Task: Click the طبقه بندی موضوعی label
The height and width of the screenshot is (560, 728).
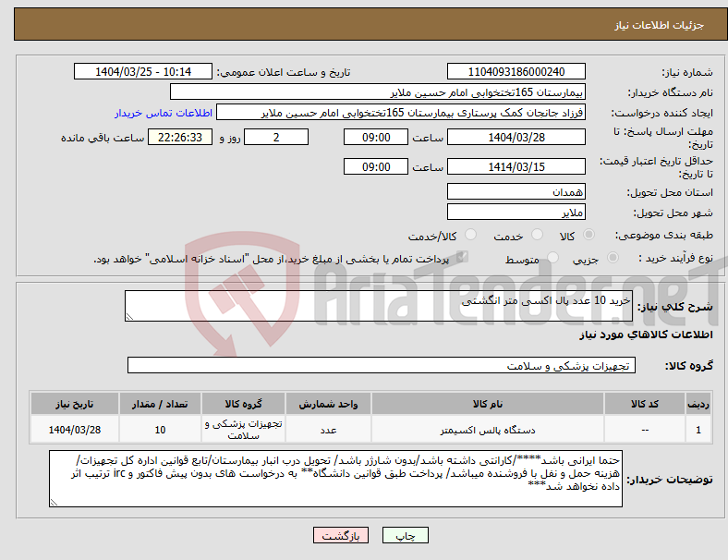Action: 664,235
